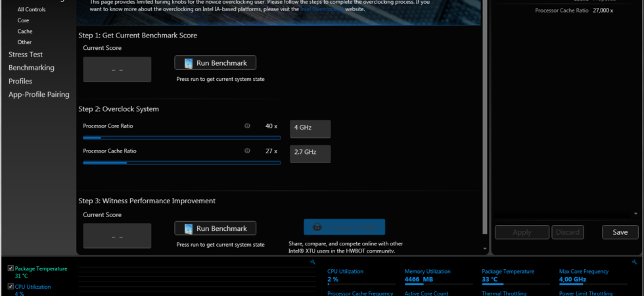Go to the Benchmarking page
Image resolution: width=644 pixels, height=296 pixels.
tap(32, 67)
